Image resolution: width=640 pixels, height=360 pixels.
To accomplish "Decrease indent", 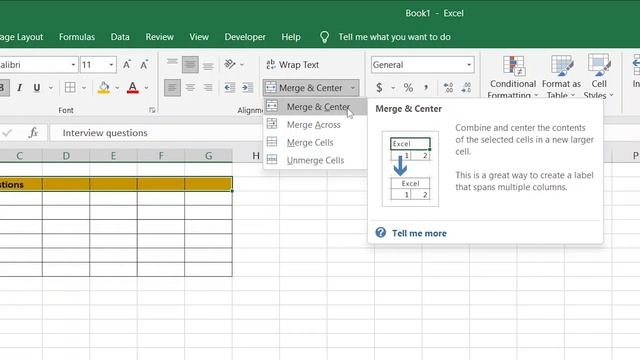I will tap(229, 88).
